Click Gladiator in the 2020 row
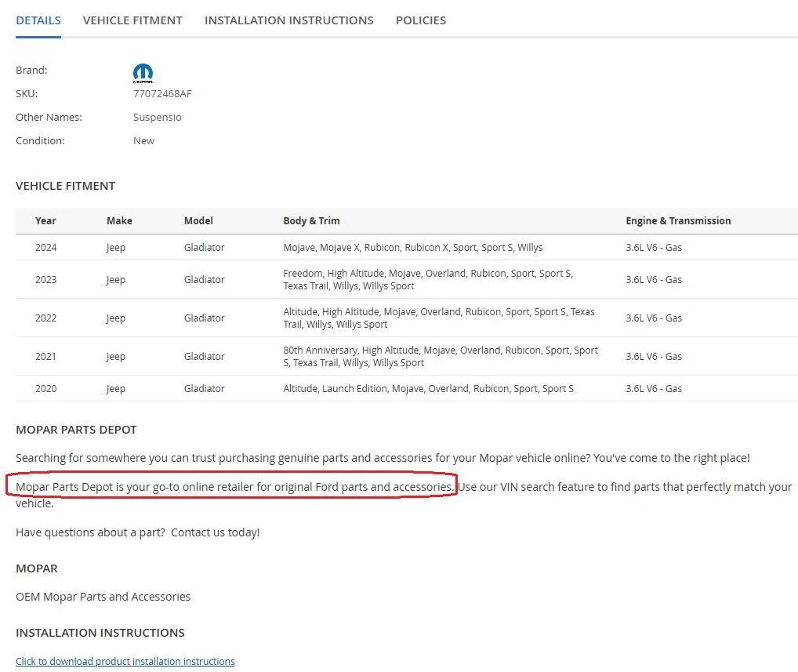The width and height of the screenshot is (798, 672). 204,388
